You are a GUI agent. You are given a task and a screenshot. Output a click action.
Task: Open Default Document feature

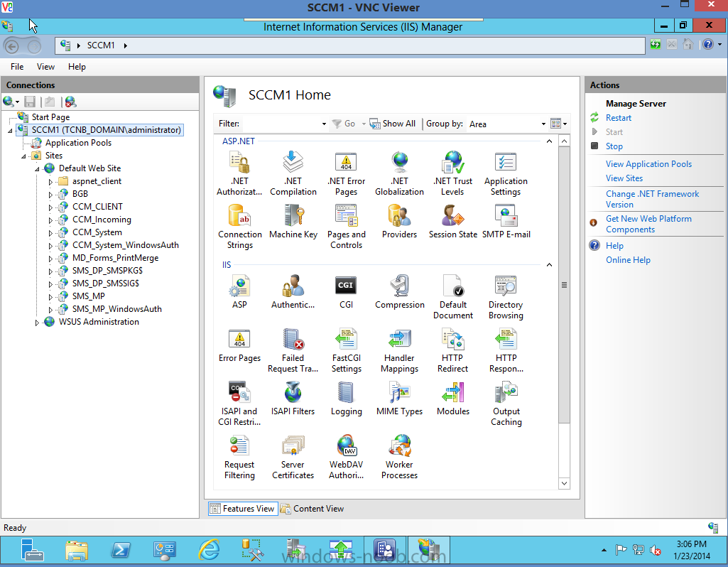[x=452, y=297]
